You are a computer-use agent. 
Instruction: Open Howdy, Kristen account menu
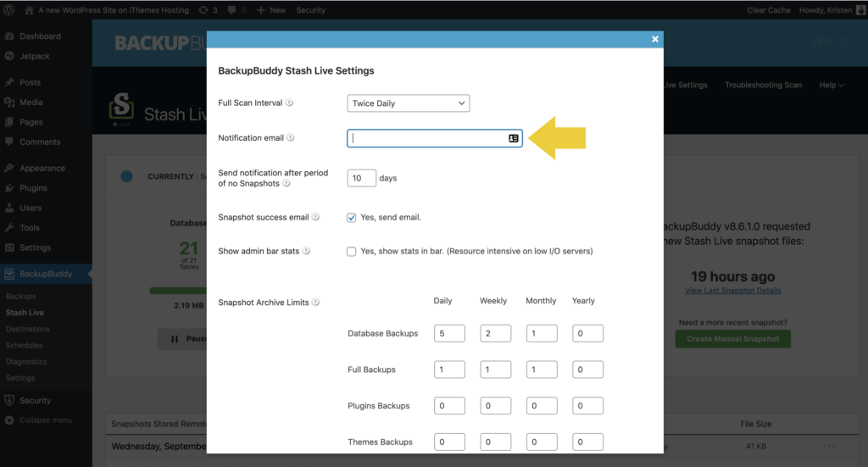point(832,10)
